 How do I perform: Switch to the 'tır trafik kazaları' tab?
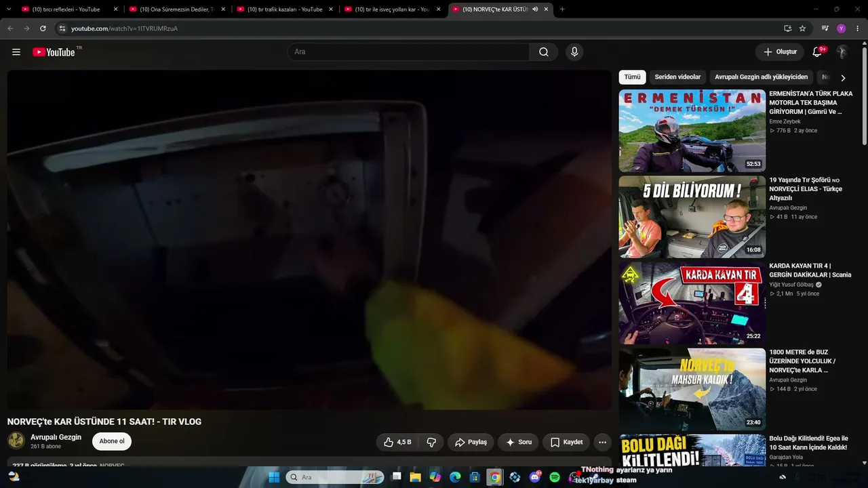pos(285,9)
